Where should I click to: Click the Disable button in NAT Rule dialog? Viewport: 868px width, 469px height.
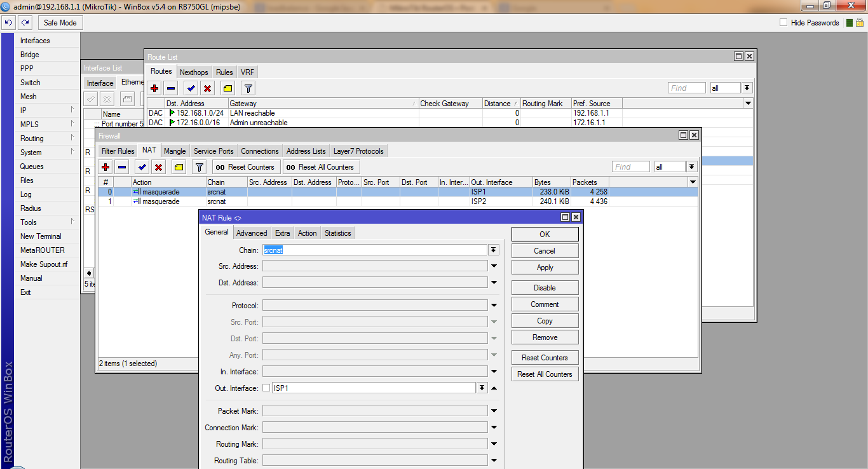pyautogui.click(x=545, y=288)
